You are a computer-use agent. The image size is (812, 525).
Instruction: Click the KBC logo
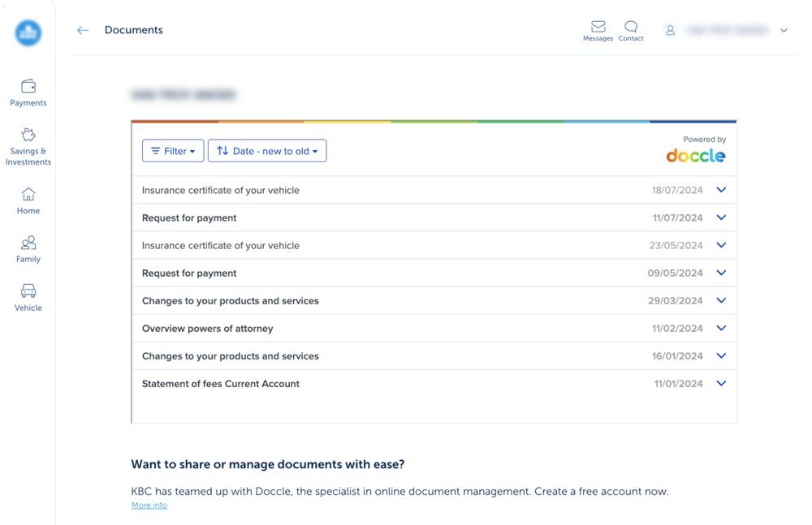(28, 33)
